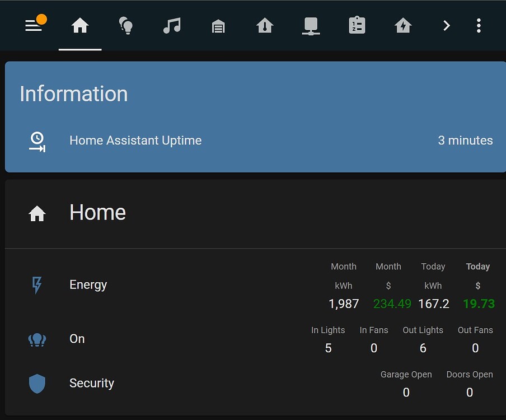This screenshot has width=506, height=420.
Task: Click the security shield icon
Action: [37, 384]
